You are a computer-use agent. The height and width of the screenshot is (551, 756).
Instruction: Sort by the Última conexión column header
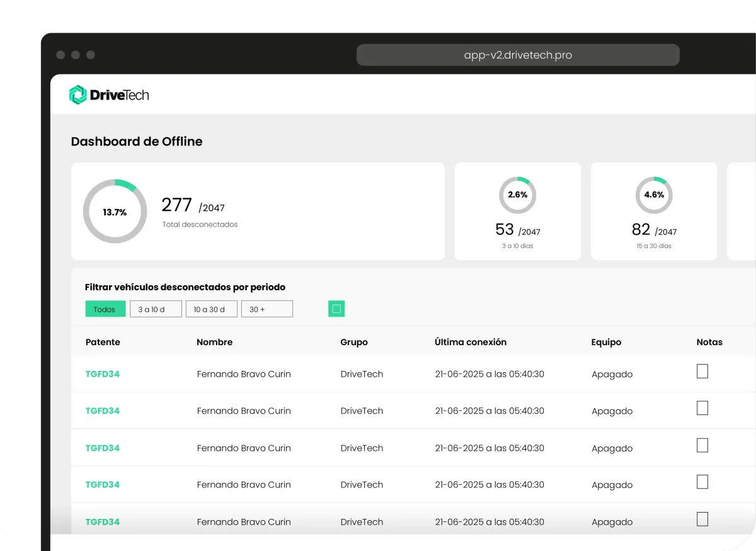coord(470,342)
